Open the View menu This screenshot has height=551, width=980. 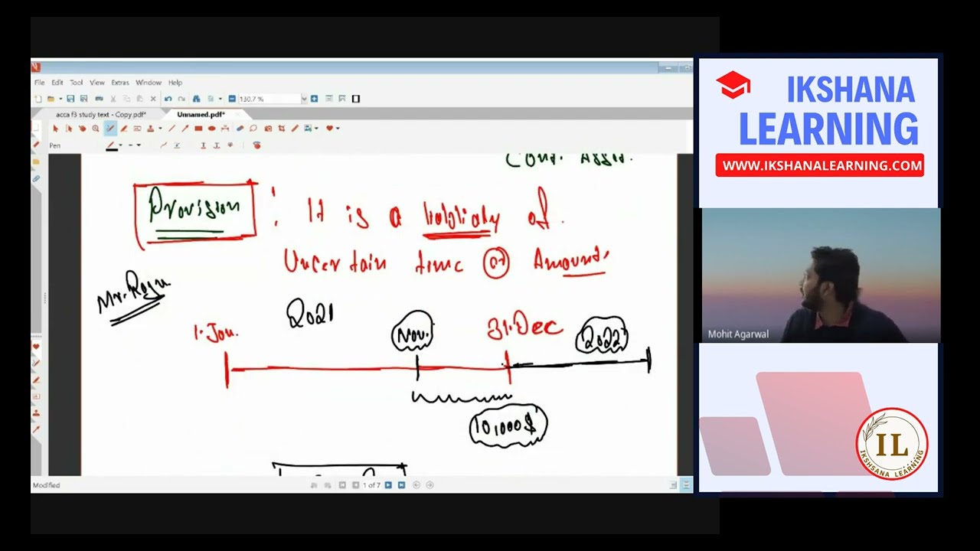point(97,83)
